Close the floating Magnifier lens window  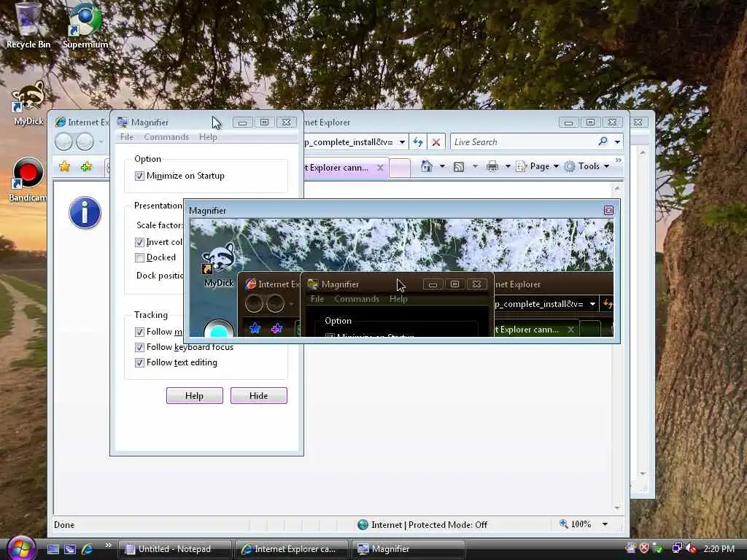tap(608, 211)
